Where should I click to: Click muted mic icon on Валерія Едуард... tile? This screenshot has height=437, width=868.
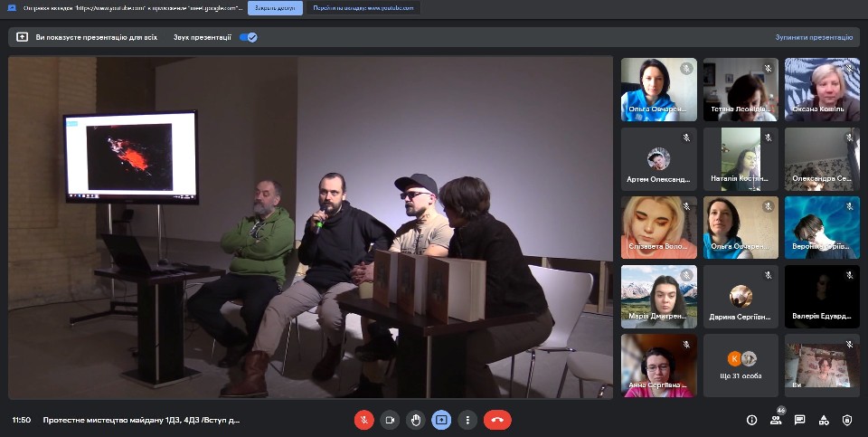849,275
